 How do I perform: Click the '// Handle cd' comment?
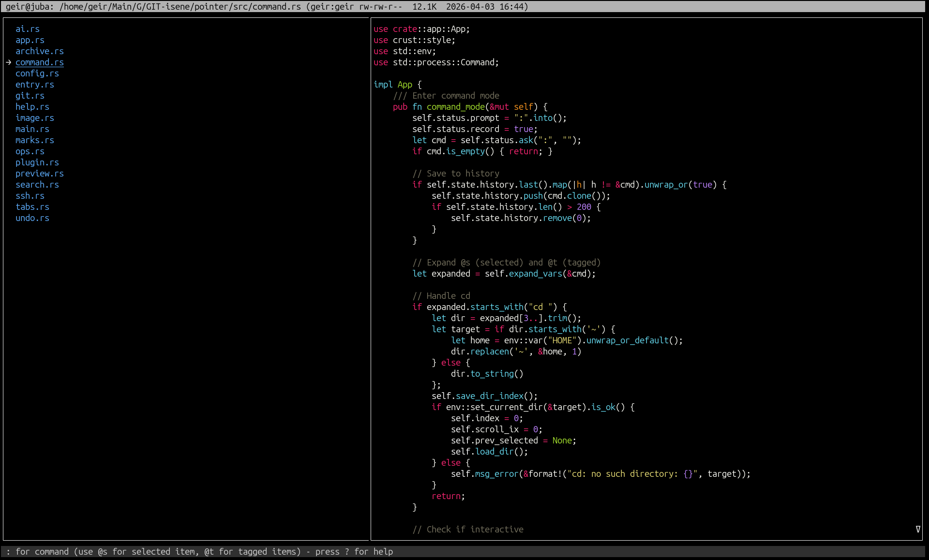click(441, 296)
